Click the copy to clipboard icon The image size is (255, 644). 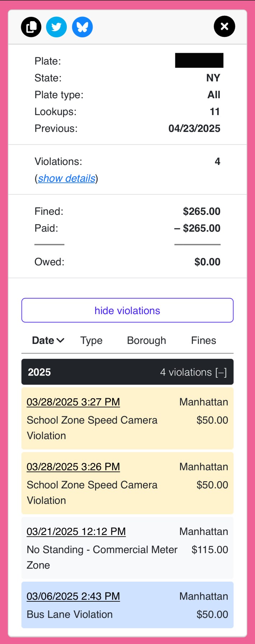(31, 27)
